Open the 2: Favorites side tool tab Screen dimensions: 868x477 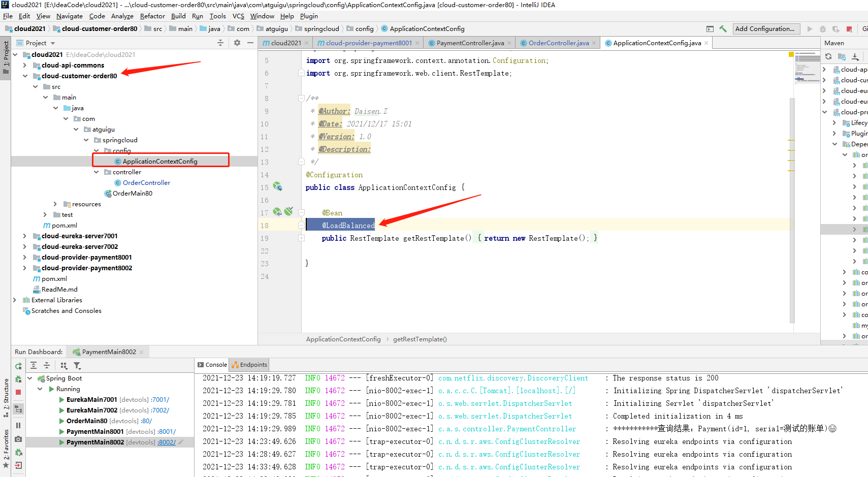pos(6,449)
